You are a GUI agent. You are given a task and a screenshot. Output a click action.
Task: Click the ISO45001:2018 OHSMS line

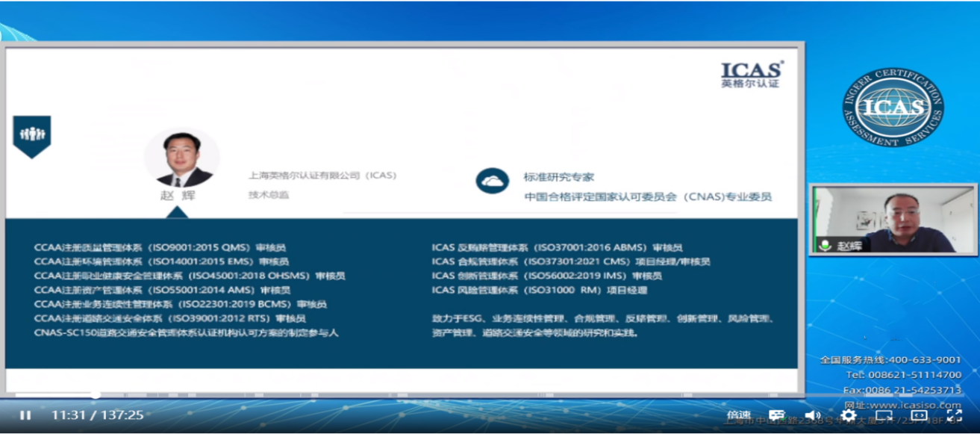(x=190, y=276)
